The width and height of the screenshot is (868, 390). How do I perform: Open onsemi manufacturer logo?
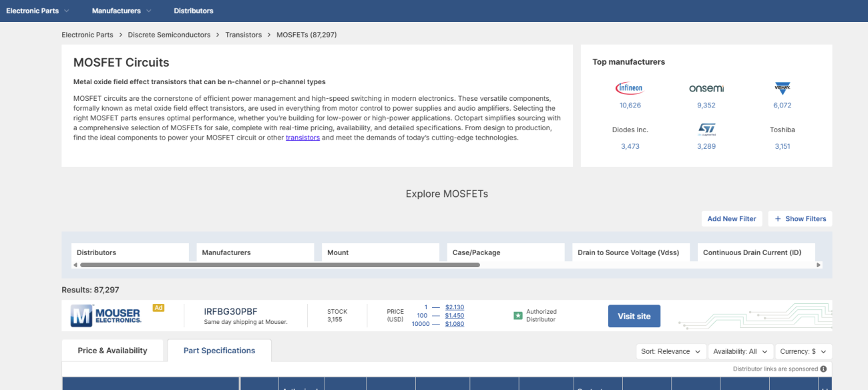[x=706, y=88]
